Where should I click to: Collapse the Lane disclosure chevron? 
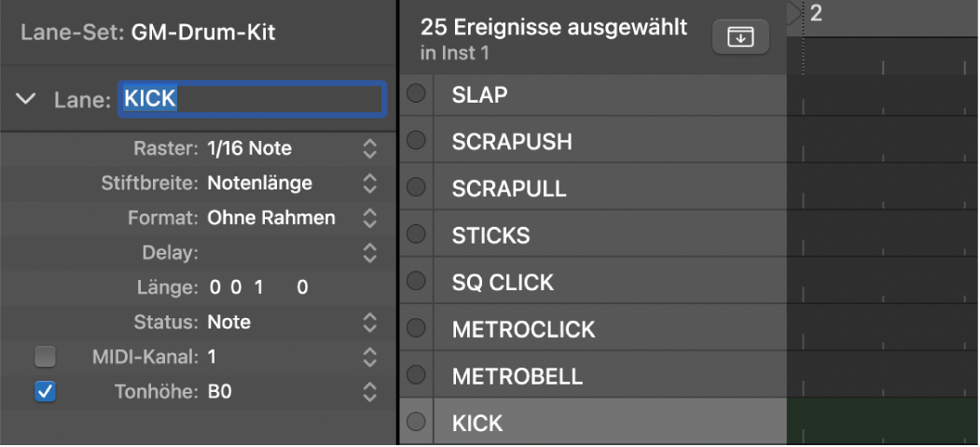coord(27,99)
